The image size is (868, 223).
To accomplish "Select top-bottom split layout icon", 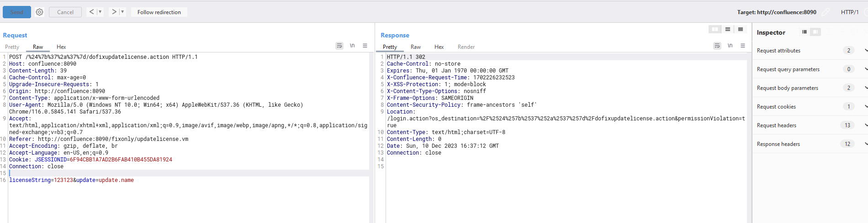I will [728, 29].
